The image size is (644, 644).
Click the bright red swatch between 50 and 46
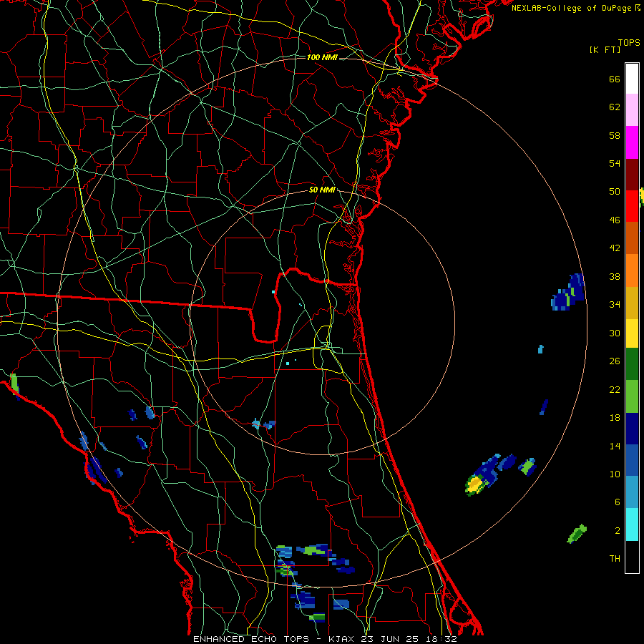pos(632,206)
